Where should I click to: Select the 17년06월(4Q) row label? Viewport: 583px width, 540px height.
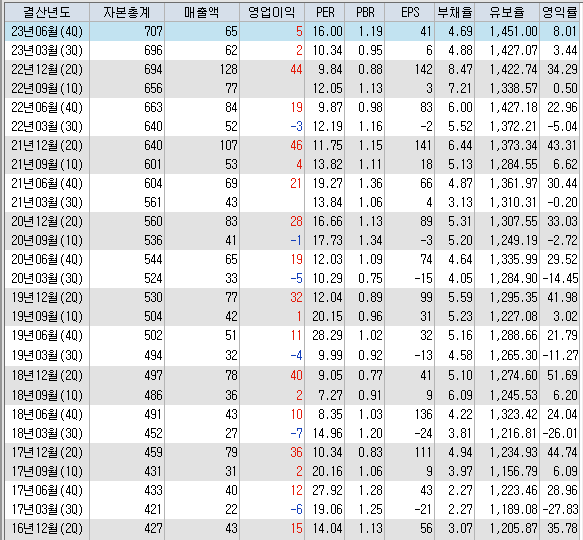(47, 490)
